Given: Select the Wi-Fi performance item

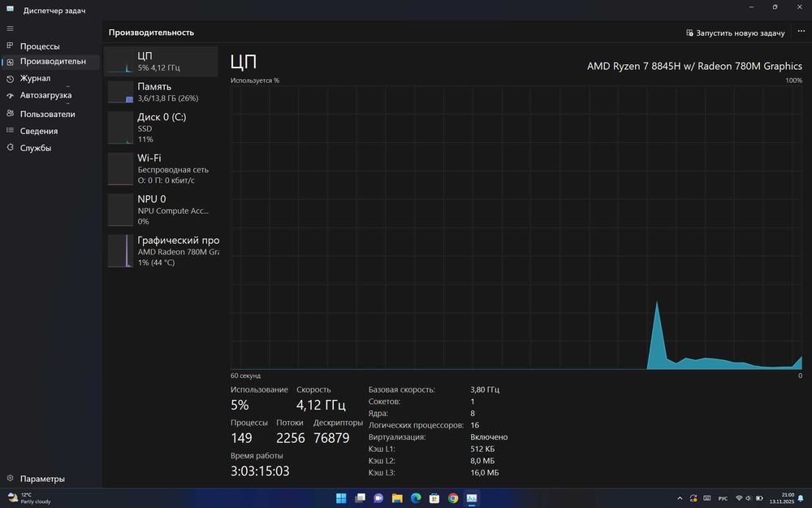Looking at the screenshot, I should (161, 168).
